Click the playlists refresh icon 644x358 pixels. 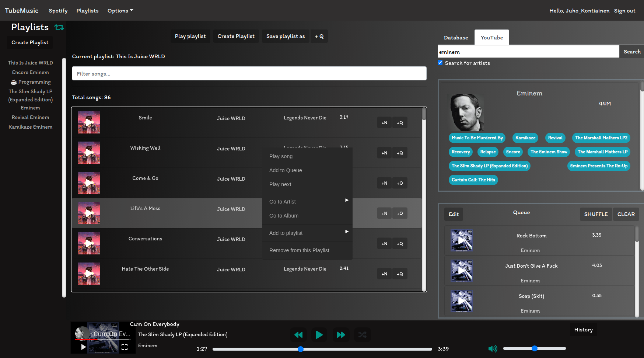[x=59, y=27]
